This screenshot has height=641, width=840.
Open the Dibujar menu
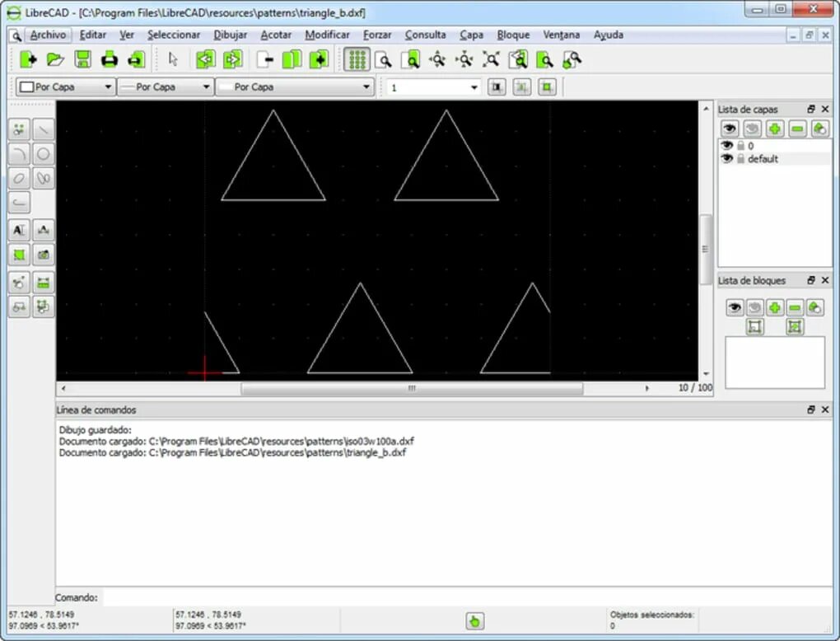pyautogui.click(x=231, y=35)
